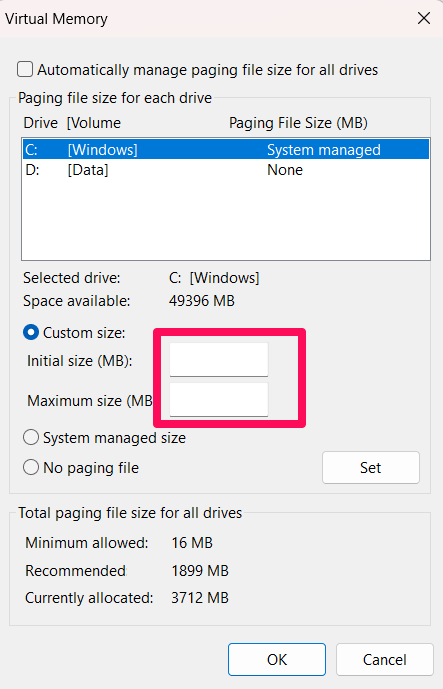Enable automatically manage paging file size checkbox
443x689 pixels.
coord(25,69)
